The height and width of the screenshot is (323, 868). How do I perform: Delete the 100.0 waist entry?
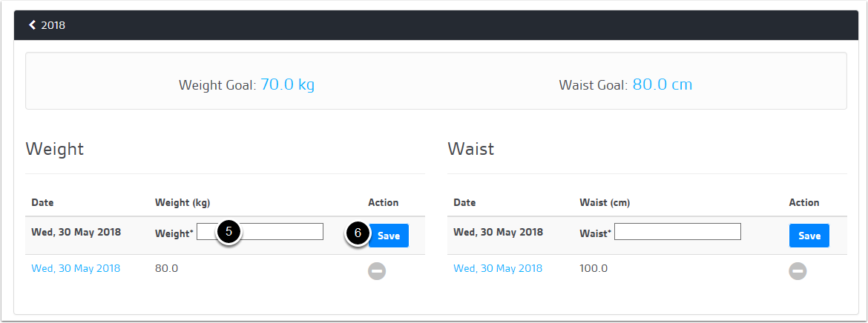point(798,271)
